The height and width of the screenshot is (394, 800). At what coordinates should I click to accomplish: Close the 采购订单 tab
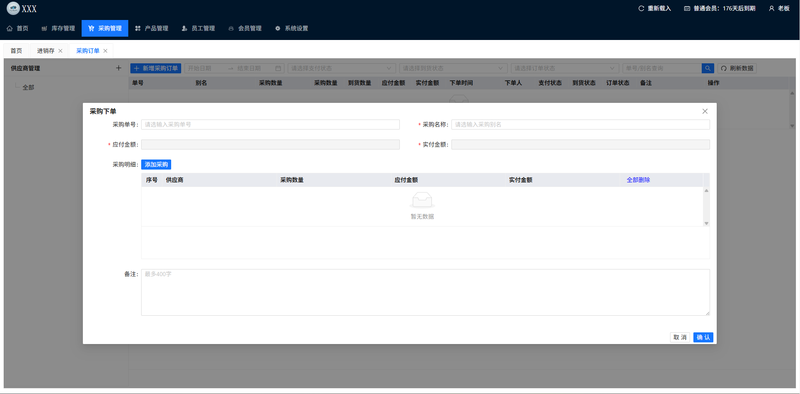(x=105, y=51)
